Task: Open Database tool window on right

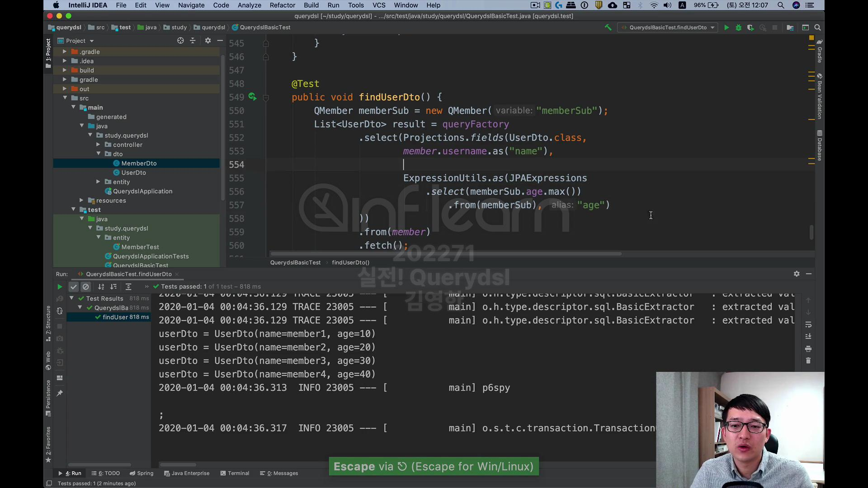Action: [819, 145]
